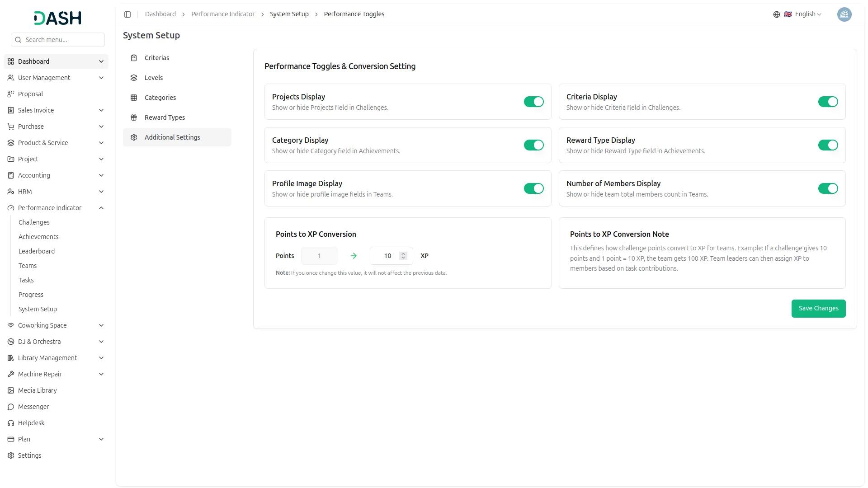This screenshot has height=488, width=868.
Task: Click the sidebar collapse panel icon
Action: (127, 14)
